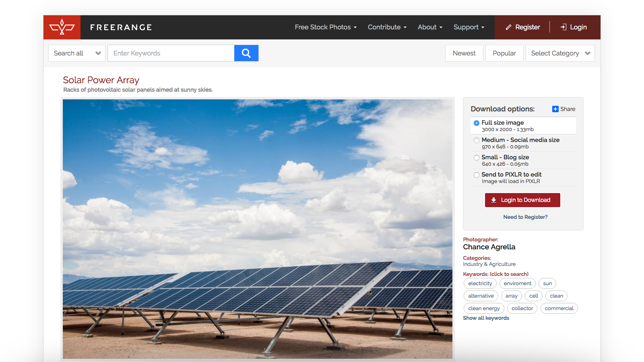Click the pencil icon beside Register
Viewport: 644px width, 362px height.
click(509, 27)
